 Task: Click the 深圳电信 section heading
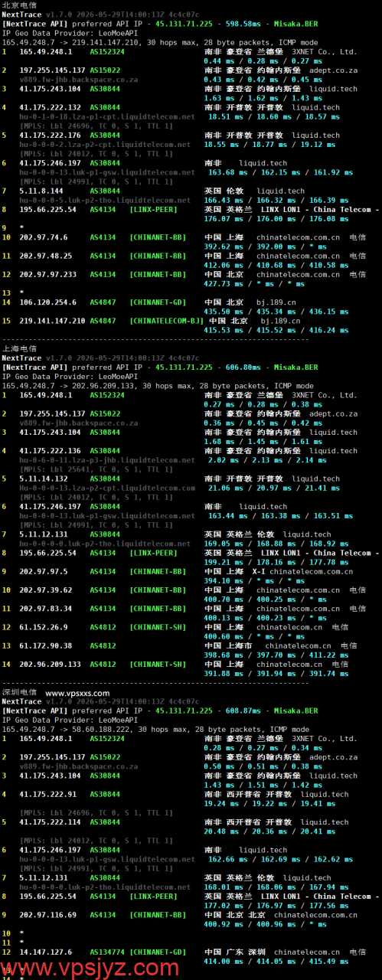(18, 692)
